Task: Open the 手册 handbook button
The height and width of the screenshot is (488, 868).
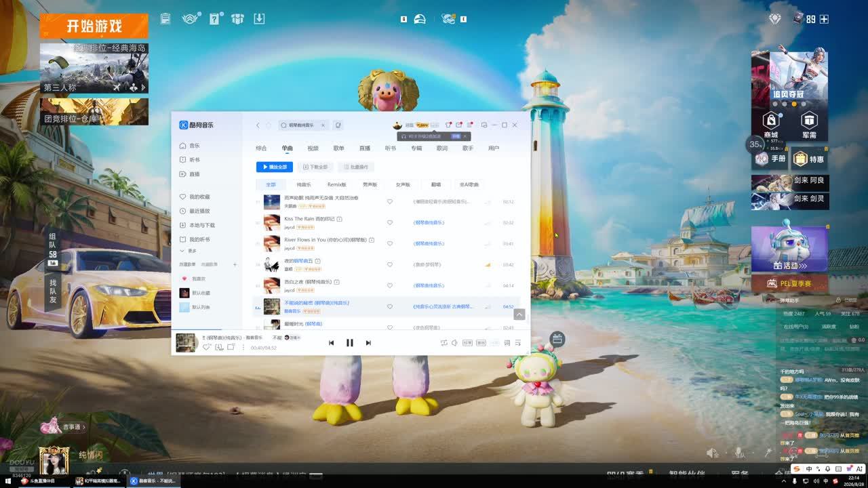Action: click(x=771, y=159)
